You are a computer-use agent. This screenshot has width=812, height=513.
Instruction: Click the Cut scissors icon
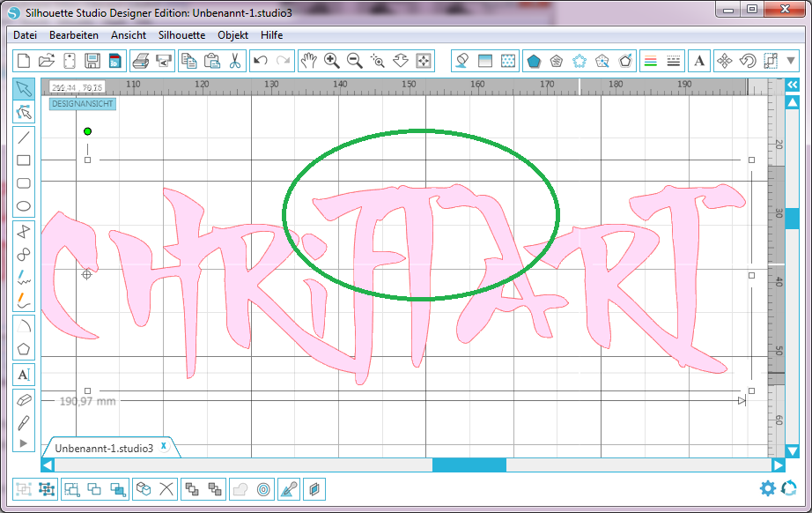click(234, 61)
